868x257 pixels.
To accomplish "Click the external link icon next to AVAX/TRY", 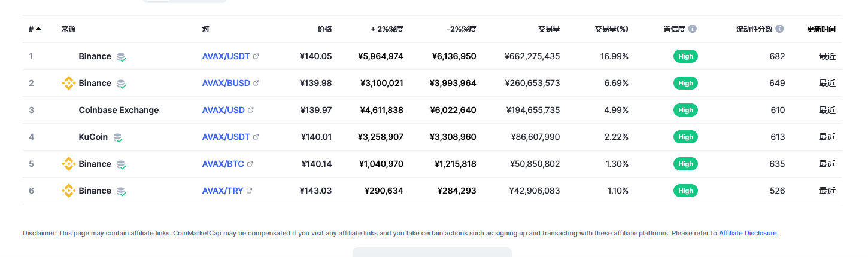I will pos(250,191).
